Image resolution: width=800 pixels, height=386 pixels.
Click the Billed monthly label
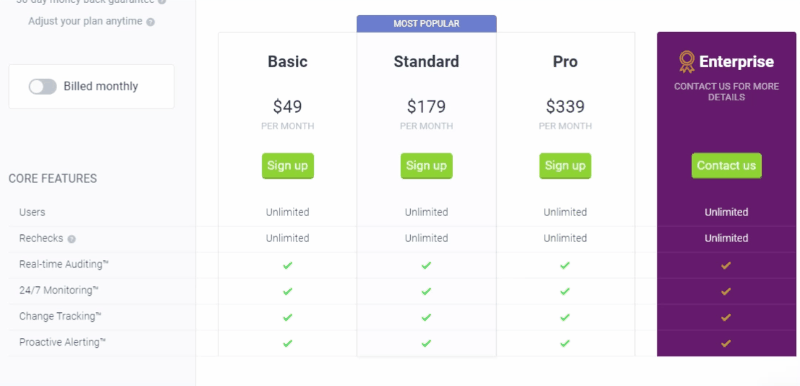click(101, 86)
